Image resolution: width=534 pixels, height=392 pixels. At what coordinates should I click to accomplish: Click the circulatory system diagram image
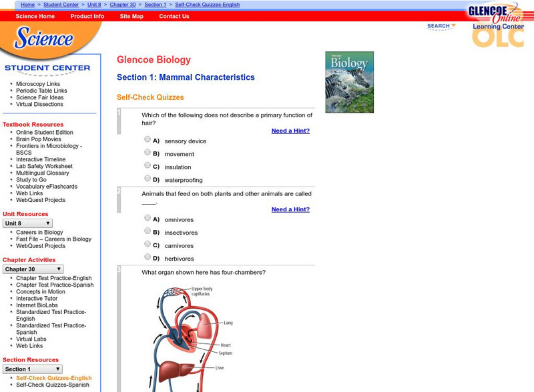pos(192,339)
